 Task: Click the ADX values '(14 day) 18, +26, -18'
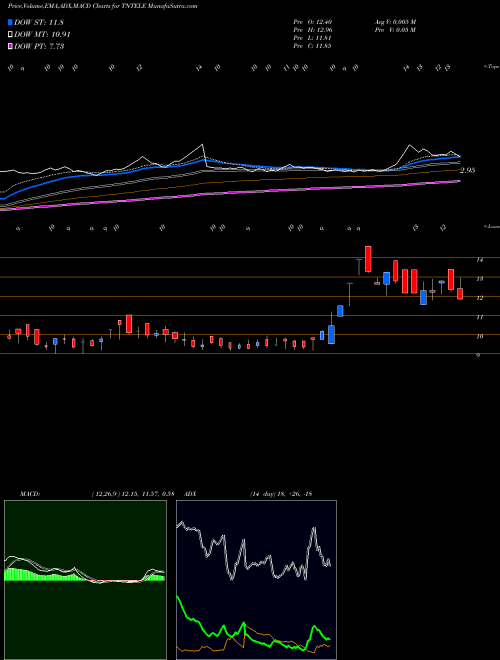[x=281, y=494]
